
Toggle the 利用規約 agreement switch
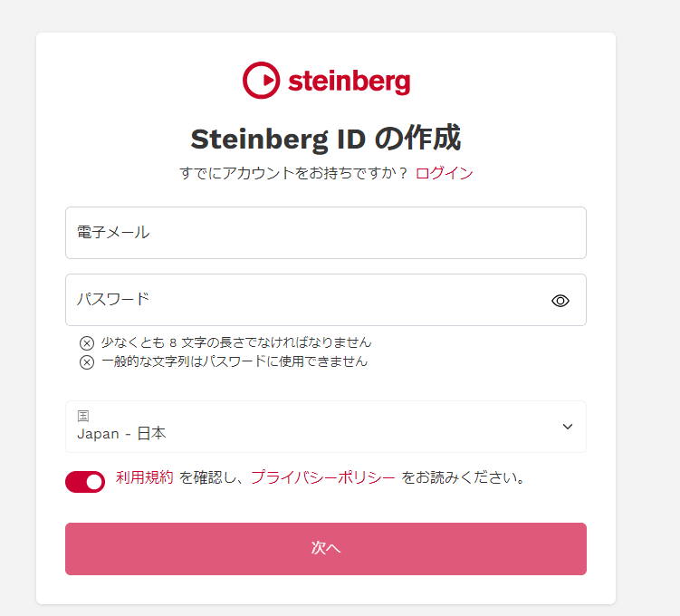coord(85,482)
